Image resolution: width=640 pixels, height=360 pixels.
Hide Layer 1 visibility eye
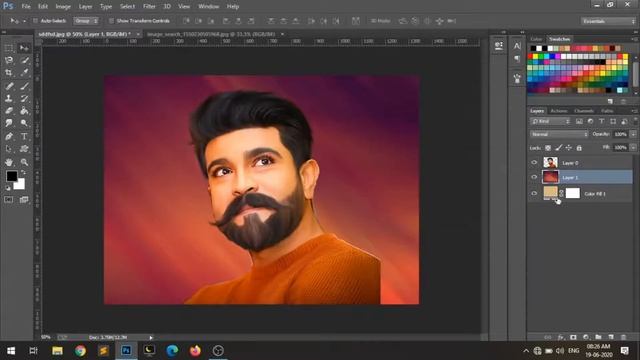534,177
